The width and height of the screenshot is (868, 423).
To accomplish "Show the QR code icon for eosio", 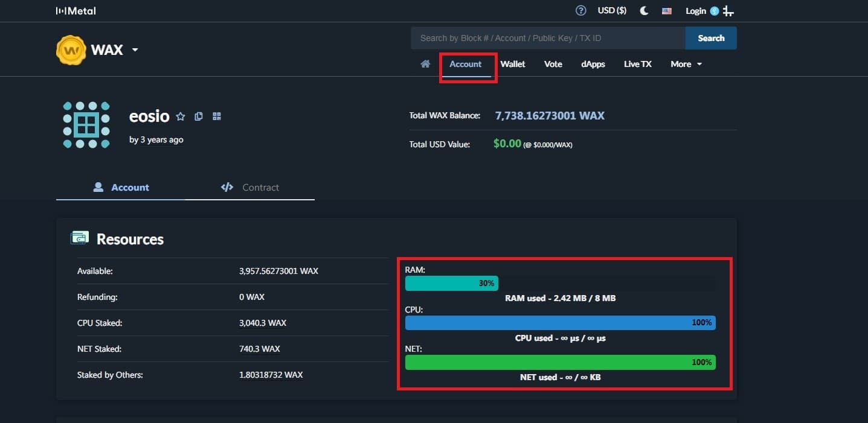I will (x=217, y=116).
